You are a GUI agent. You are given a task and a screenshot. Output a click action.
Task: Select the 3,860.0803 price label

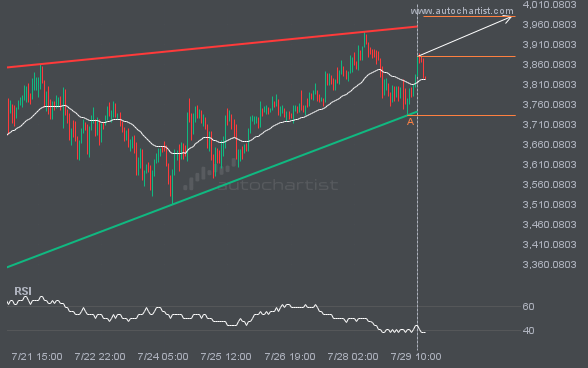click(x=549, y=65)
